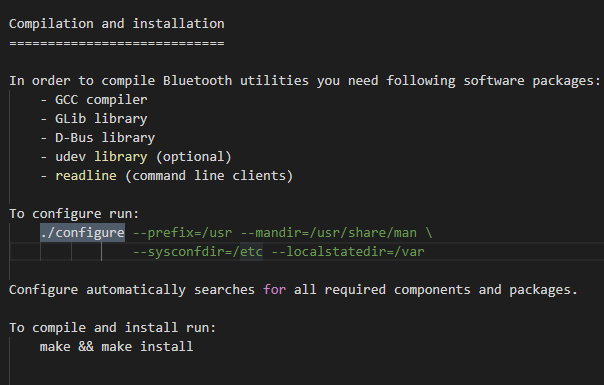Click the 'GLib library' list item

(101, 119)
